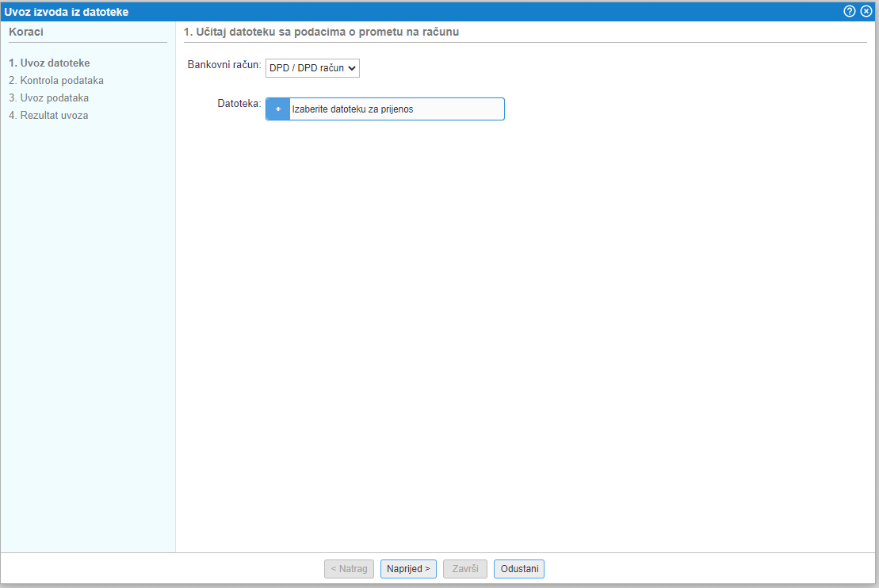Click the chevron arrow of DPD račun selector
This screenshot has width=879, height=588.
pos(353,68)
